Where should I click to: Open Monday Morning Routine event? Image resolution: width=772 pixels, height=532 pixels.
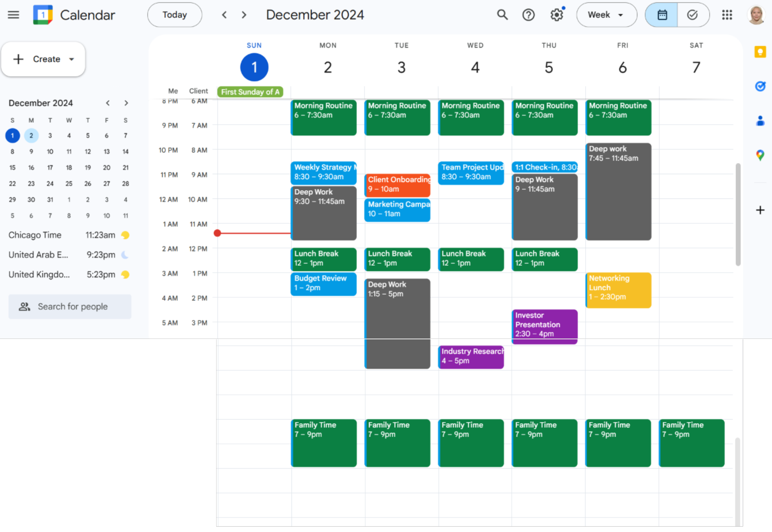click(x=324, y=118)
